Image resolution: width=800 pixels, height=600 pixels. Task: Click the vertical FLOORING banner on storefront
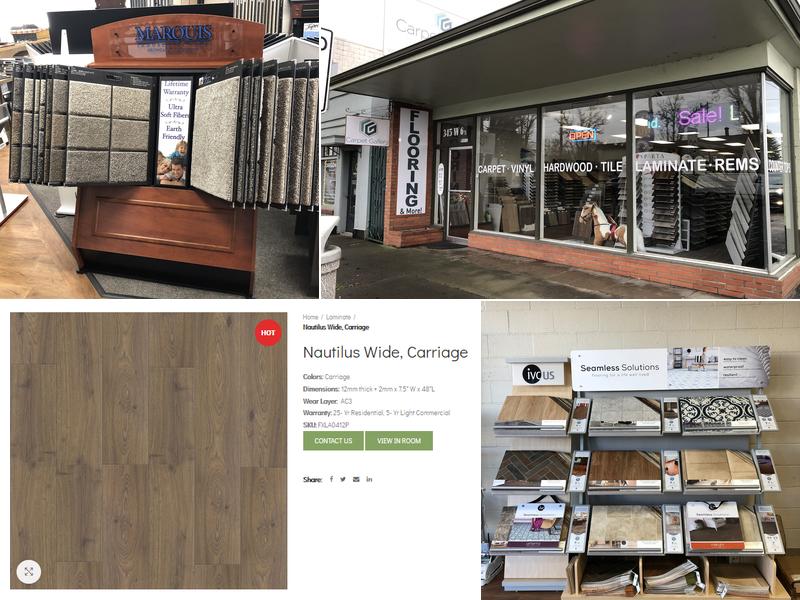click(412, 161)
